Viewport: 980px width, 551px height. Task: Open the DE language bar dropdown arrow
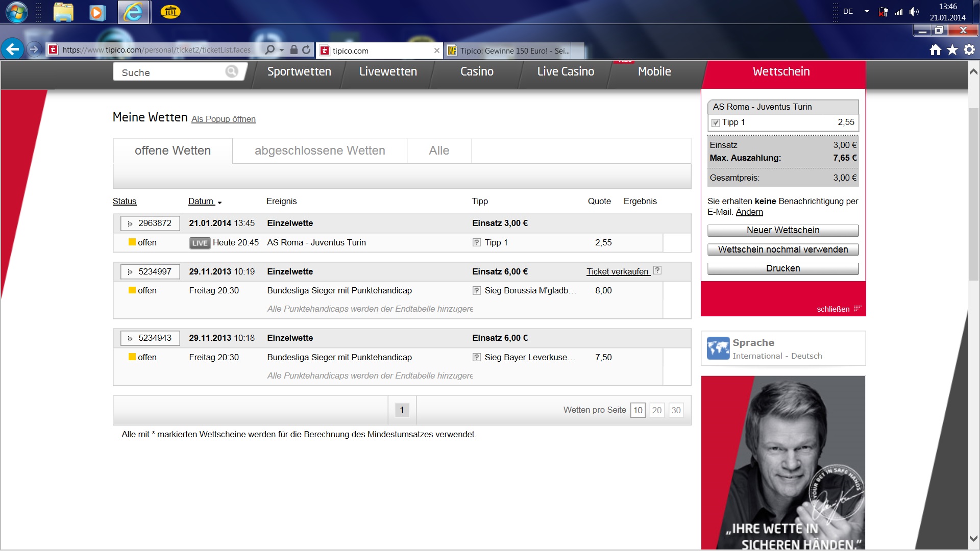867,11
